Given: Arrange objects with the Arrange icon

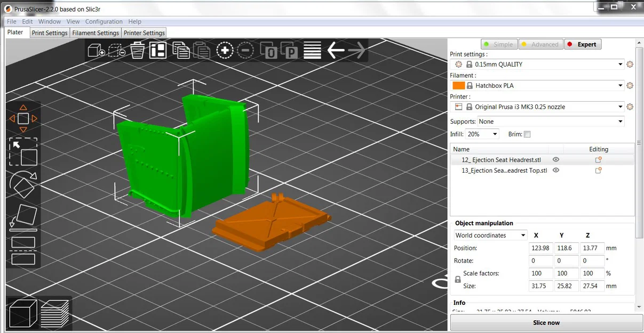Looking at the screenshot, I should pyautogui.click(x=158, y=51).
